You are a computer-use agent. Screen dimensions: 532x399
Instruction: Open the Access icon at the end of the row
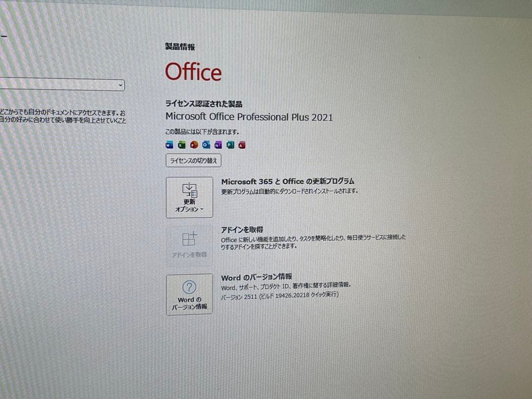(x=241, y=144)
